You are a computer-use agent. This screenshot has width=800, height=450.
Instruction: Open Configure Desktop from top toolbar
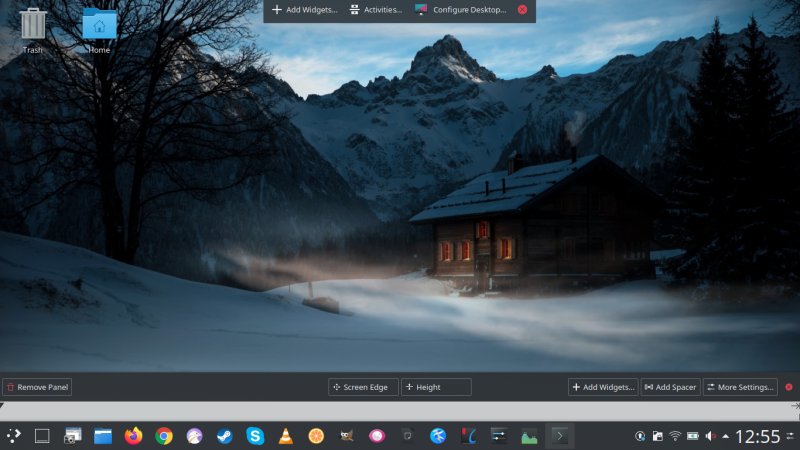461,10
